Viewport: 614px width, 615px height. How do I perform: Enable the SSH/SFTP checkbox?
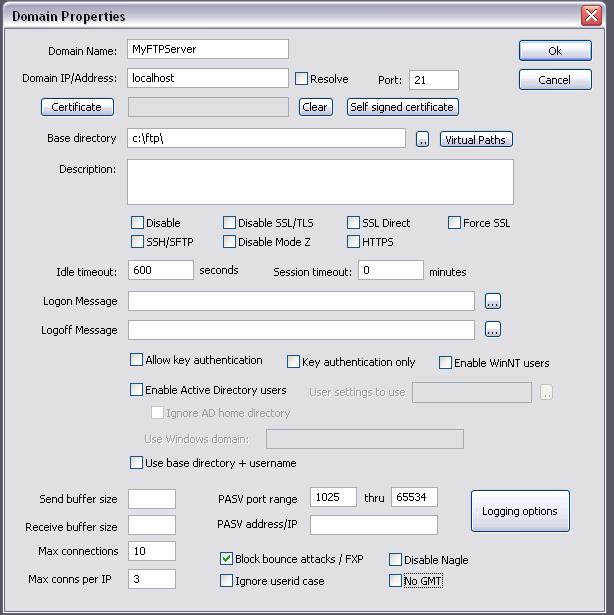138,242
